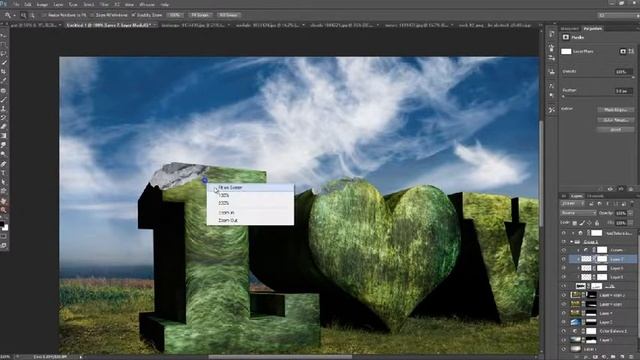Click Add layer mask icon in Layers panel
Screen dimensions: 640x360
click(x=596, y=356)
